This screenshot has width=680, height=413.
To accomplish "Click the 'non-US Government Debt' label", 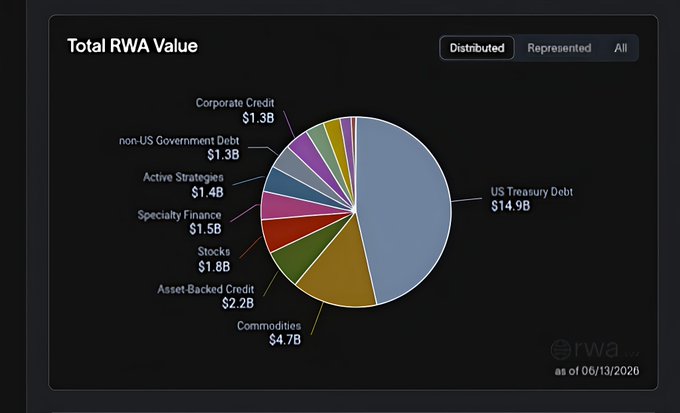I will point(179,141).
